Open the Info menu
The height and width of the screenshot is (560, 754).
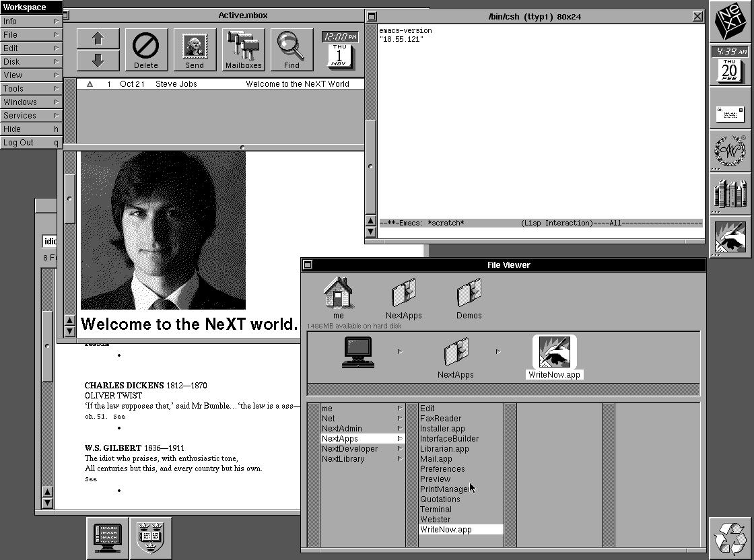tap(31, 21)
